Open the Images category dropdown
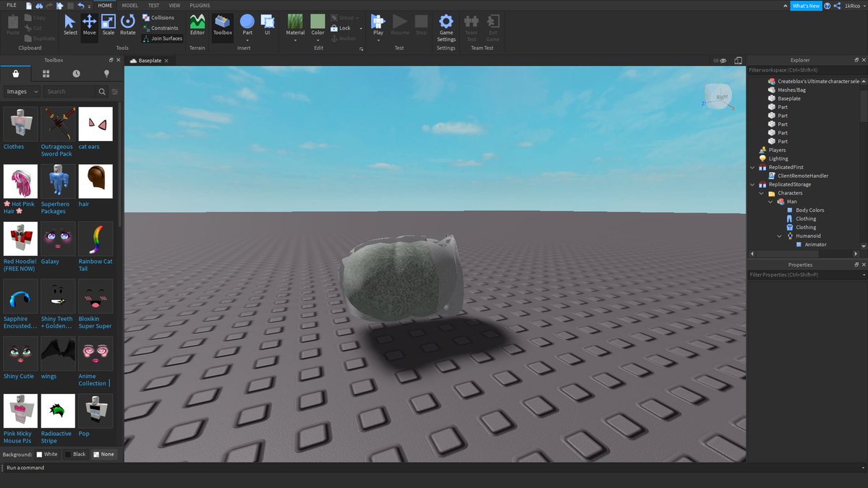The height and width of the screenshot is (488, 868). pyautogui.click(x=22, y=92)
